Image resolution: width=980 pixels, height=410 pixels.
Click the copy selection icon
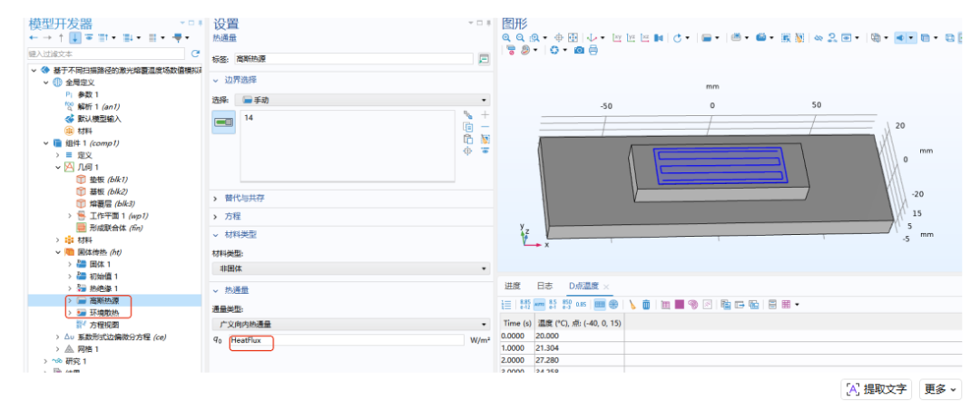click(467, 127)
